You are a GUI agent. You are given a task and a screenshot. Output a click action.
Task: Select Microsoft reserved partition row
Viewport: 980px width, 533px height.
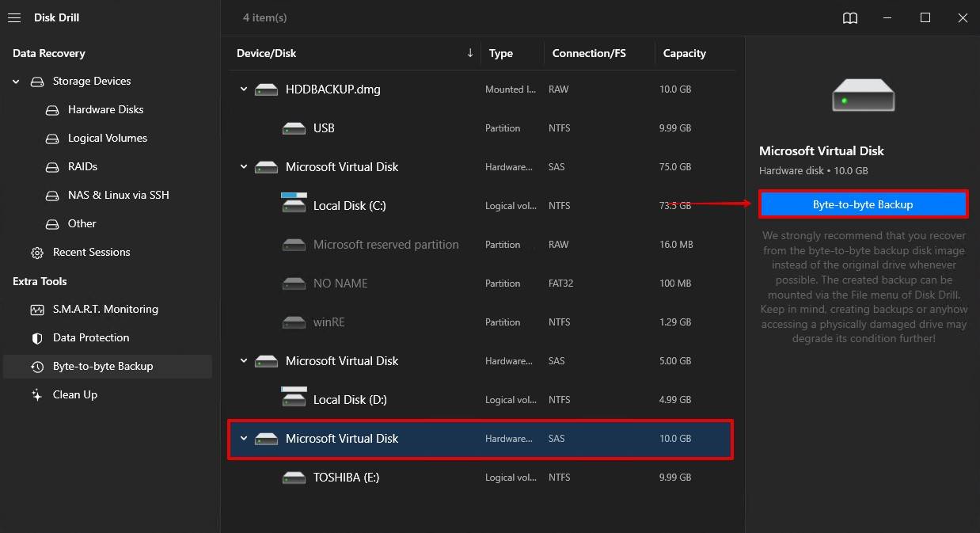tap(481, 245)
